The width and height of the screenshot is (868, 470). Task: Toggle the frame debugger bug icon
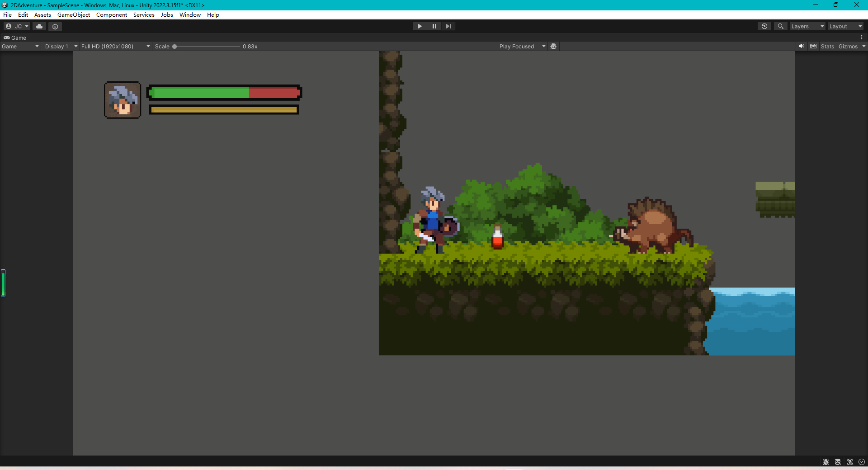coord(553,47)
